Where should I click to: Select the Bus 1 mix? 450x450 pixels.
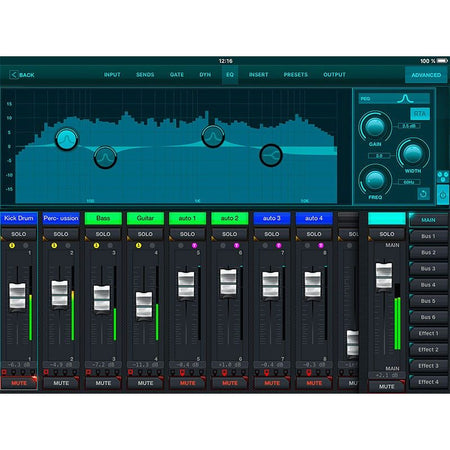click(x=428, y=236)
